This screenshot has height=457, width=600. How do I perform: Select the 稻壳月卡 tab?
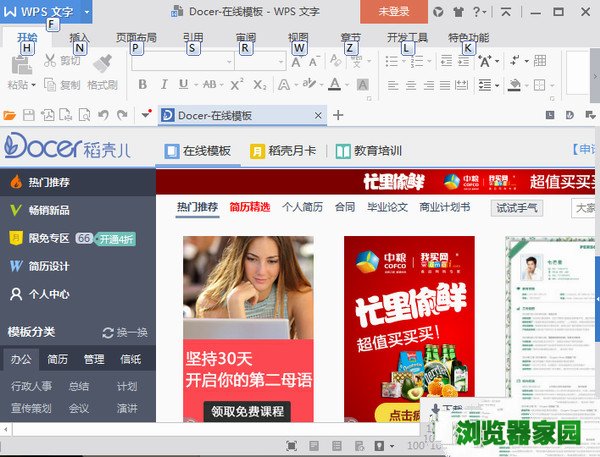point(284,151)
